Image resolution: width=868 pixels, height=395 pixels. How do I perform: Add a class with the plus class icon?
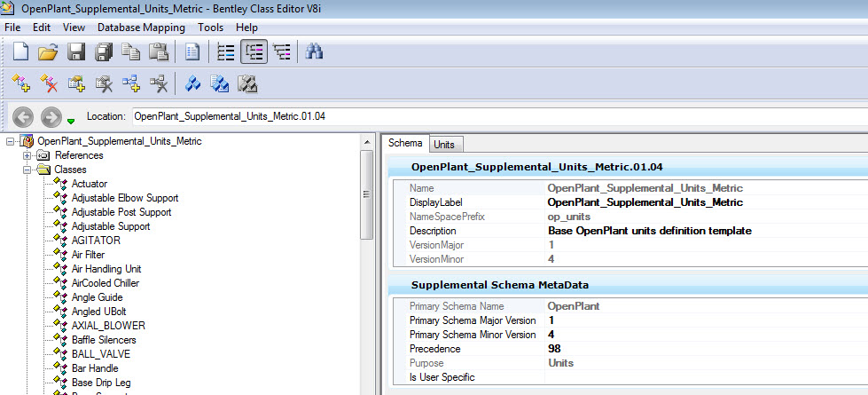20,83
